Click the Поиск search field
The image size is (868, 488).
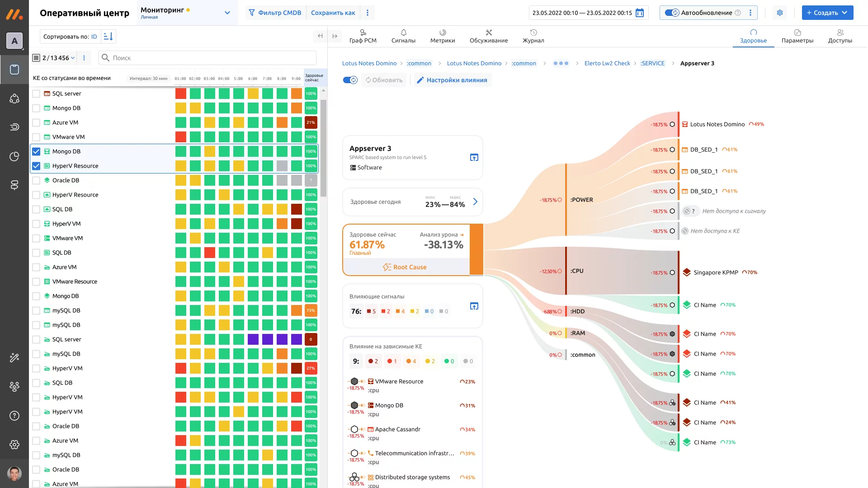[x=208, y=58]
